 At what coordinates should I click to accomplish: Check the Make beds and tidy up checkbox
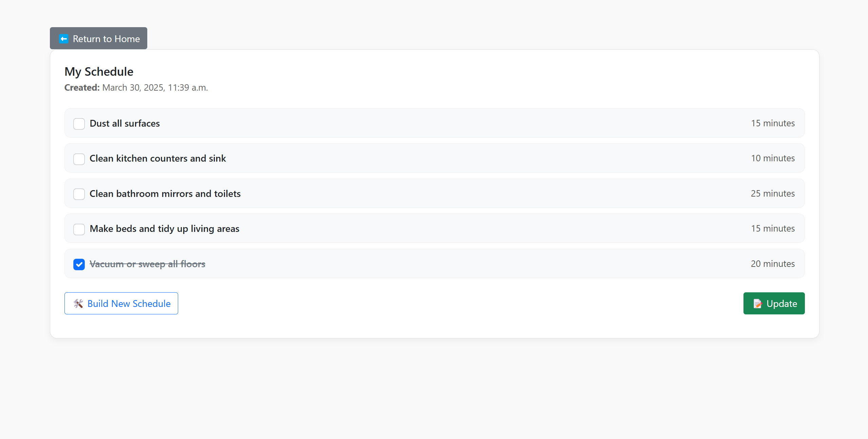point(79,229)
